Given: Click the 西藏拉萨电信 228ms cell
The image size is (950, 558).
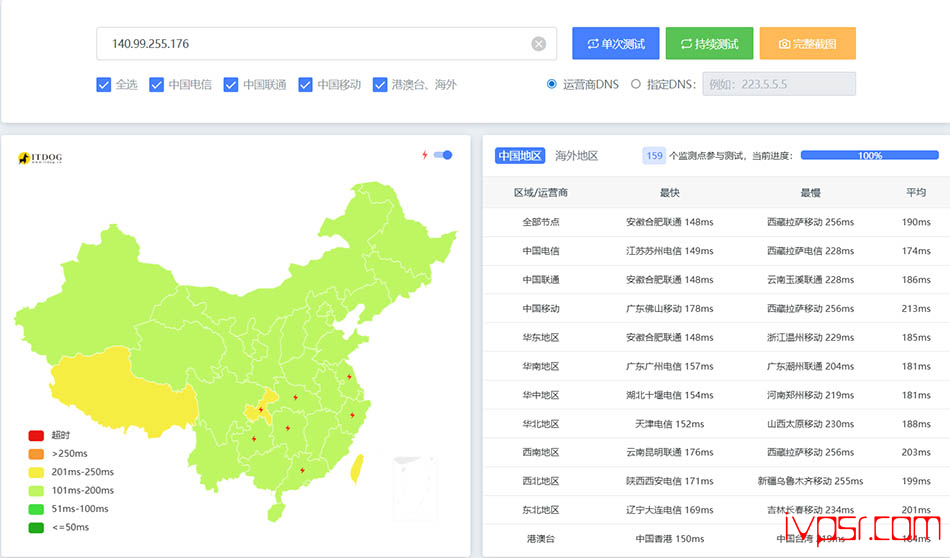Looking at the screenshot, I should click(811, 251).
